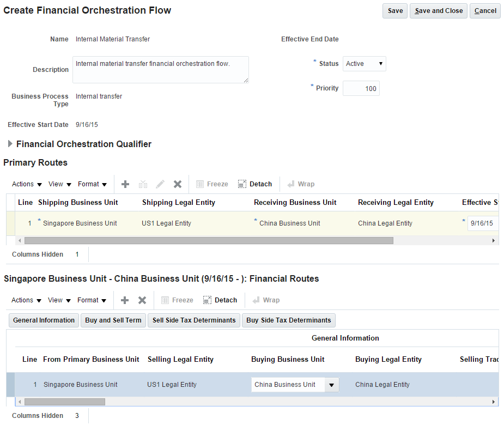This screenshot has height=425, width=504.
Task: Detach the Financial Routes table
Action: pyautogui.click(x=220, y=300)
